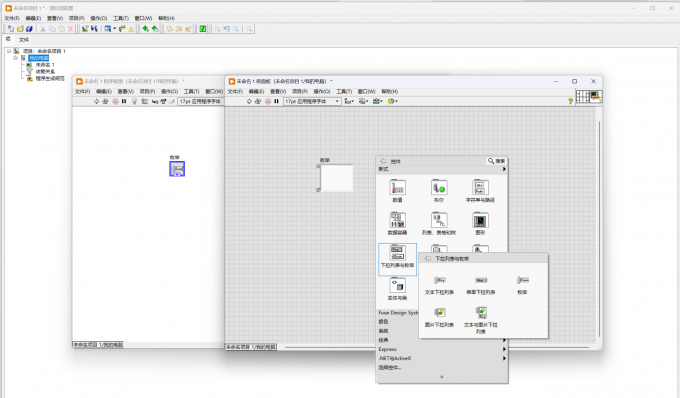Click the Fuse Design System palette category

click(x=398, y=313)
